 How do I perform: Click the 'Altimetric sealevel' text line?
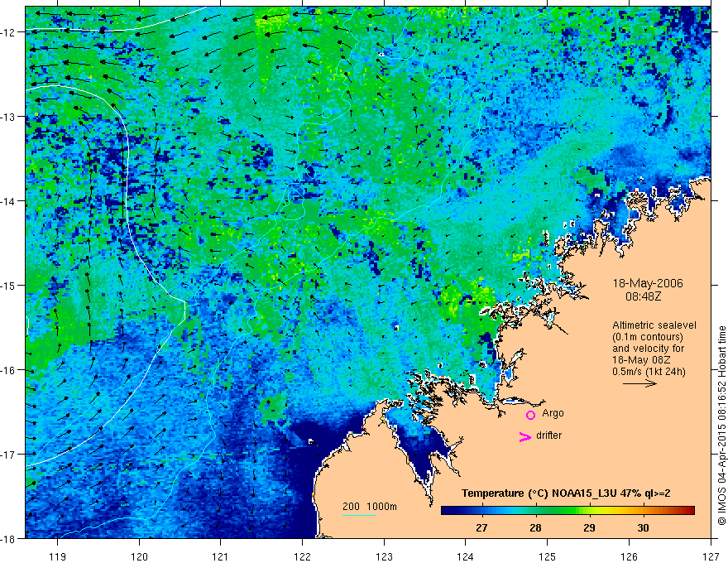click(654, 325)
